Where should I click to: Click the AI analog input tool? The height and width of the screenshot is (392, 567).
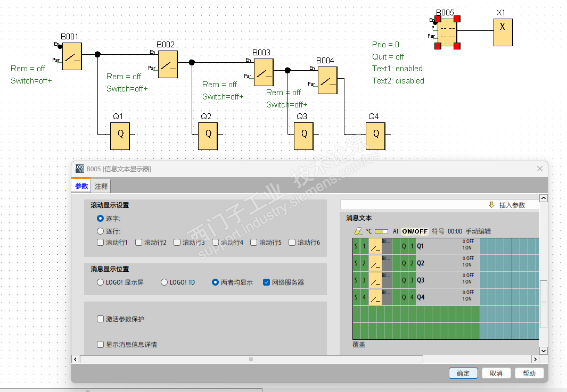395,231
